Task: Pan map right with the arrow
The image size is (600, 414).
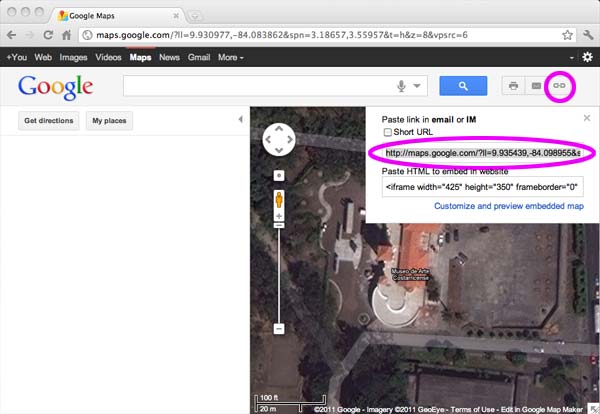Action: 290,140
